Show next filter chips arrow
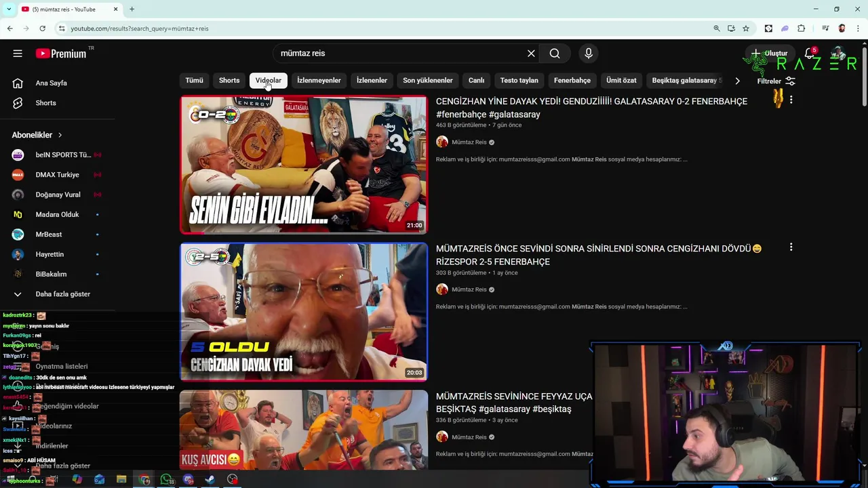 point(737,81)
